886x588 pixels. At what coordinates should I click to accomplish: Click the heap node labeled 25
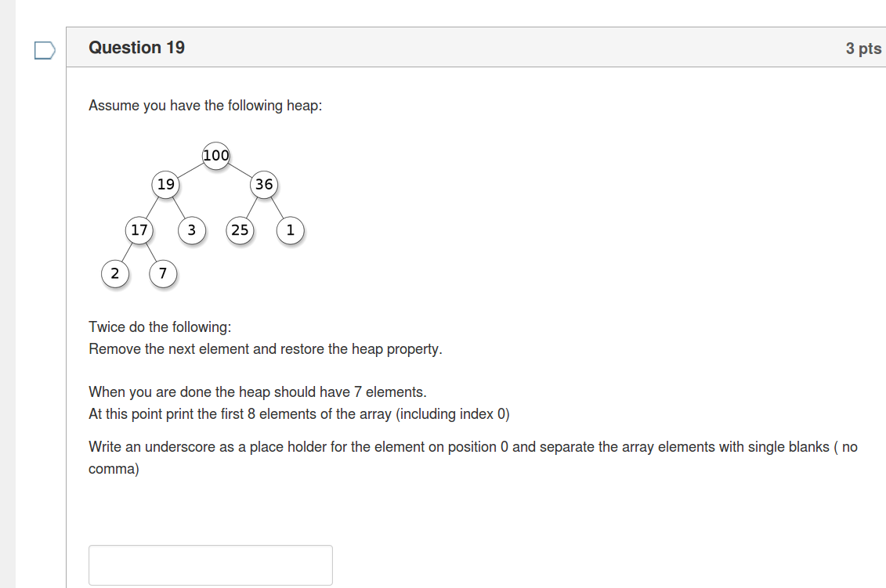(x=240, y=230)
